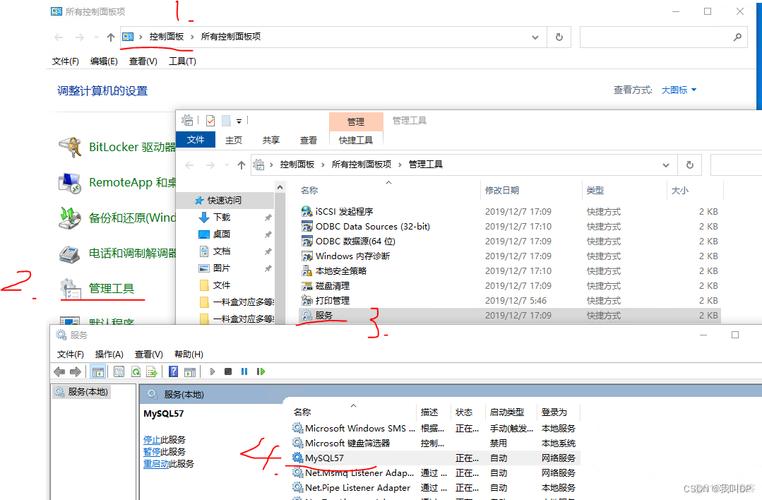The height and width of the screenshot is (500, 762).
Task: Sort services by 启动类型 column header
Action: point(511,412)
